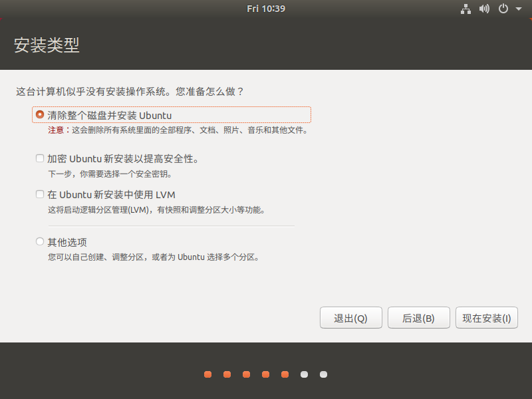Click the question text 这台计算机似乎没有安装操作系统

[x=92, y=92]
